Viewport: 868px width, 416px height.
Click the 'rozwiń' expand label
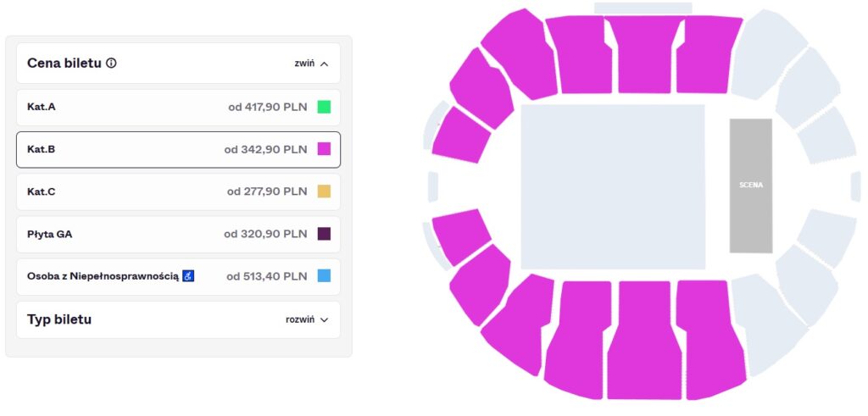pos(300,320)
